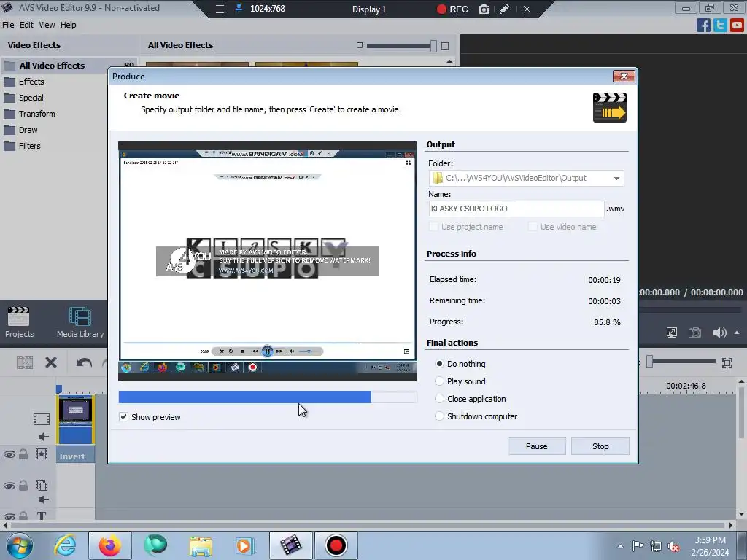Click the preview snapshot camera icon
Screen dimensions: 747x560
point(695,332)
